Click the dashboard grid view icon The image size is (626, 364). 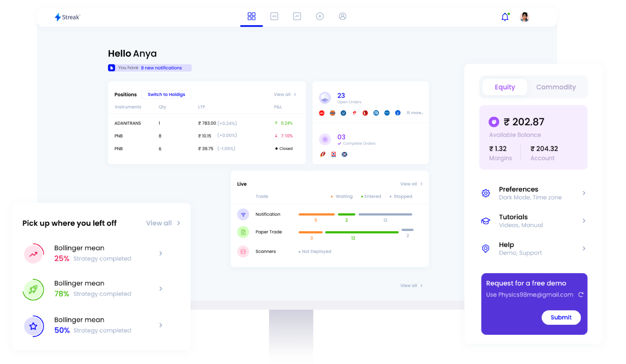251,16
